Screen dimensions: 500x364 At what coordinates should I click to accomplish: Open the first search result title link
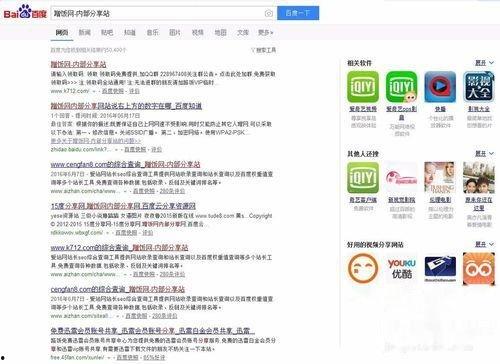(x=78, y=64)
